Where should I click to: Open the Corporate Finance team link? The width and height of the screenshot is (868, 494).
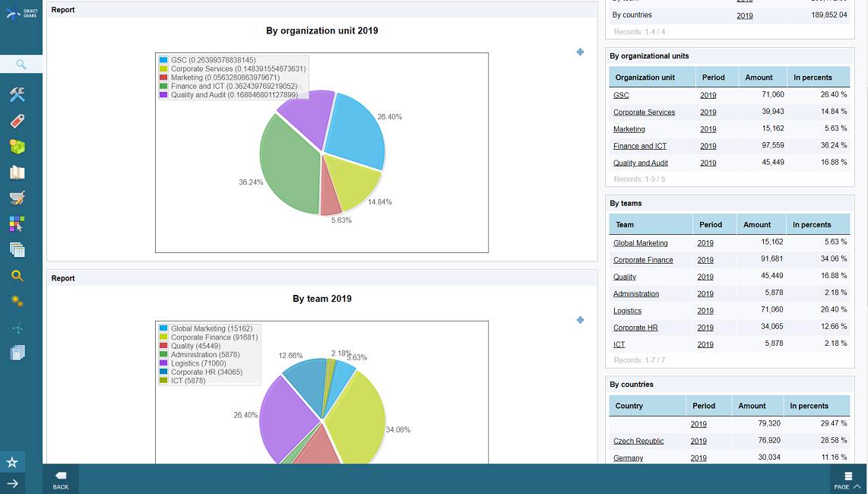point(643,260)
